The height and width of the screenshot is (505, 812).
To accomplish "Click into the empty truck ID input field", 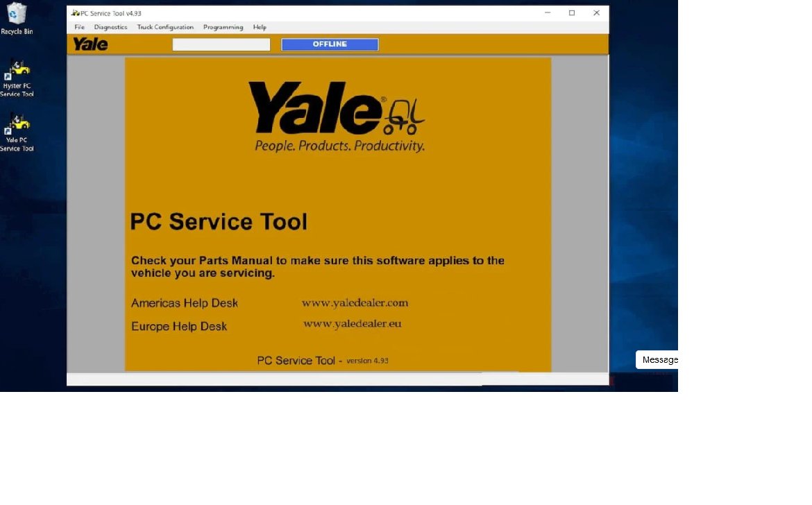I will point(221,44).
